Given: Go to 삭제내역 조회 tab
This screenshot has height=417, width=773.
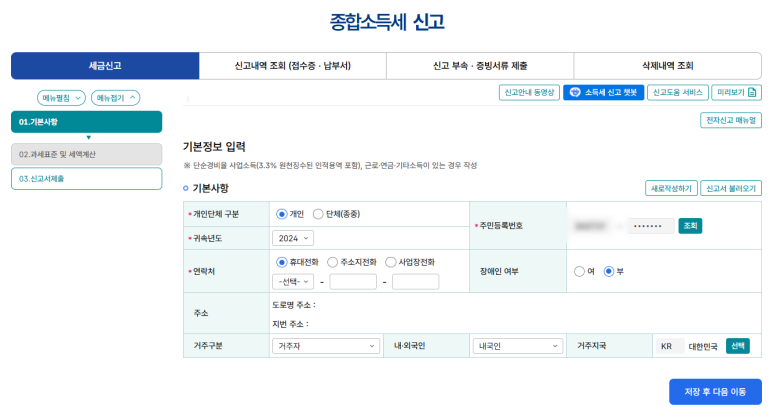Looking at the screenshot, I should tap(668, 66).
